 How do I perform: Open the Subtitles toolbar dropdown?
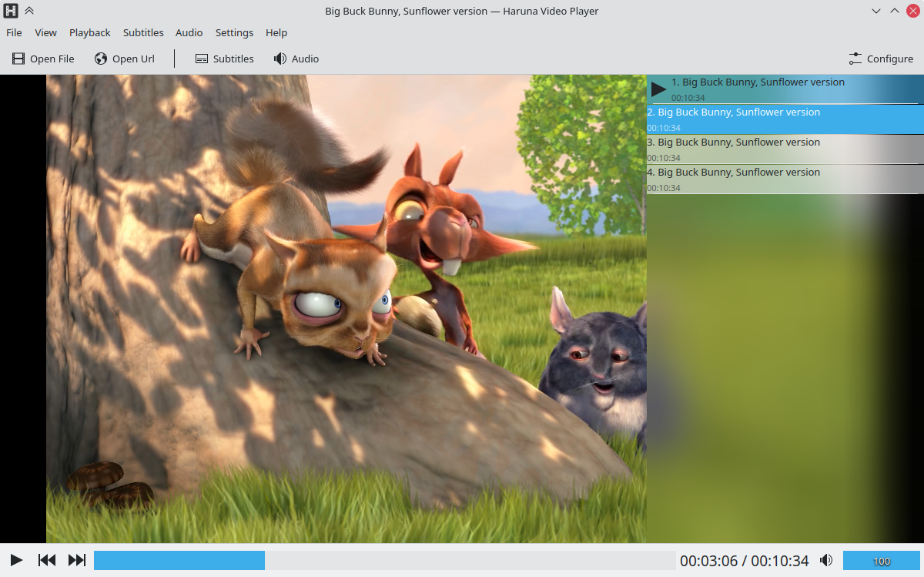224,59
